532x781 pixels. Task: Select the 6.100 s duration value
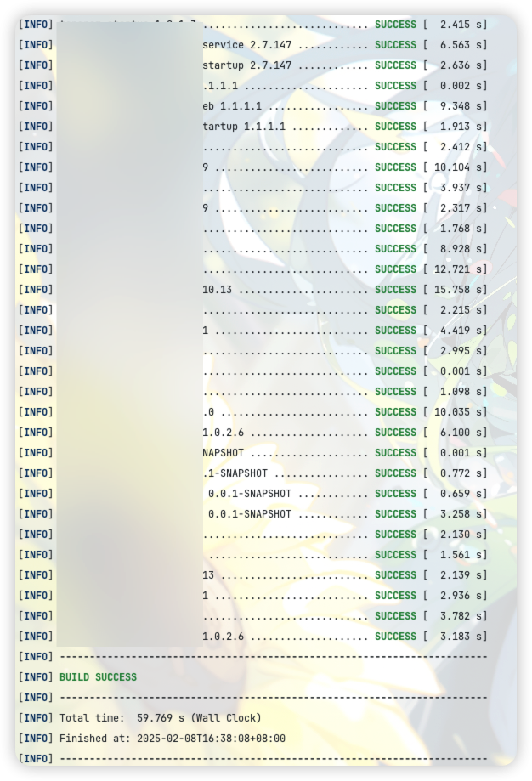pyautogui.click(x=461, y=433)
